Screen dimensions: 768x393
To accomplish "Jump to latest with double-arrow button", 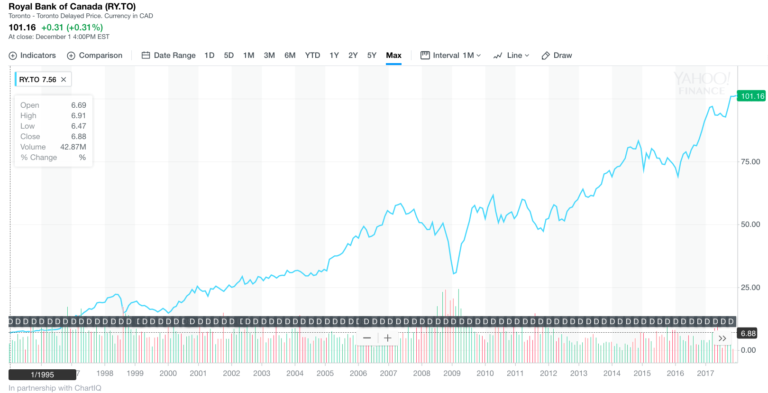I will tap(722, 338).
